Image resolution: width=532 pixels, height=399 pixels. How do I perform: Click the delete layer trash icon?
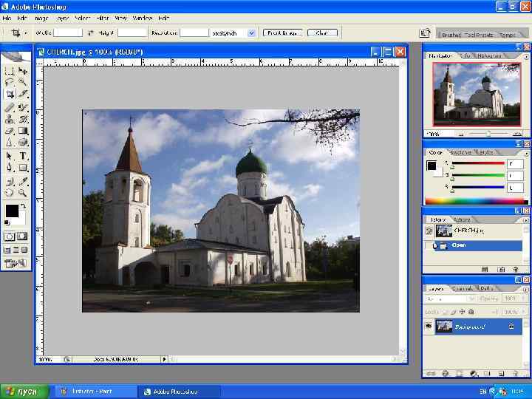[x=516, y=374]
